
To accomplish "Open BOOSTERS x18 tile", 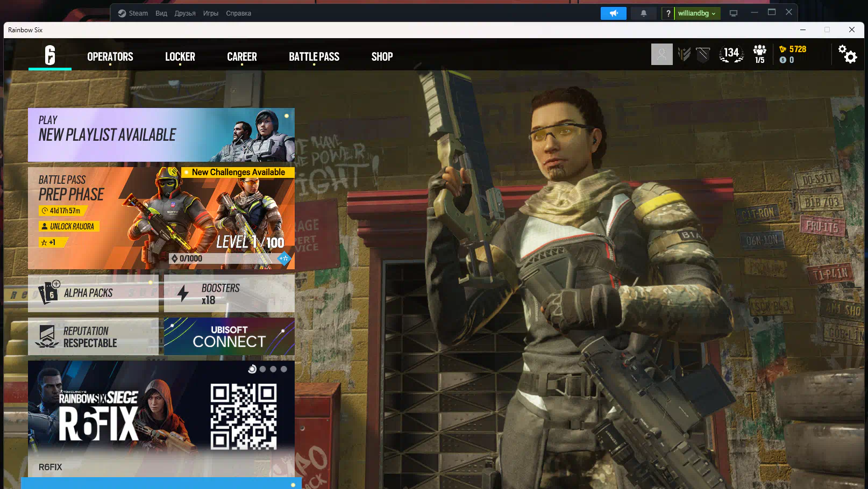I will (x=229, y=293).
